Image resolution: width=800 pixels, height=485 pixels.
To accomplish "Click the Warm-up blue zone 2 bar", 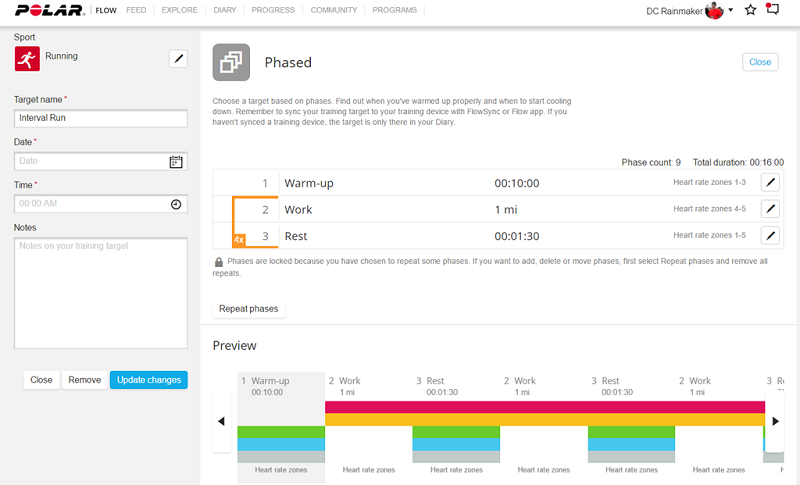I will click(281, 444).
